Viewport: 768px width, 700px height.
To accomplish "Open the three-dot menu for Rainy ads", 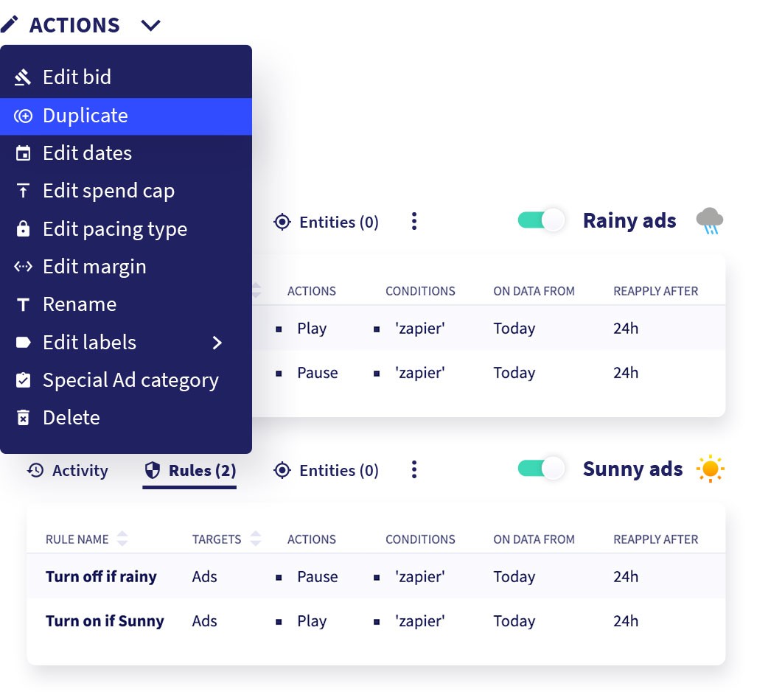I will pyautogui.click(x=414, y=222).
